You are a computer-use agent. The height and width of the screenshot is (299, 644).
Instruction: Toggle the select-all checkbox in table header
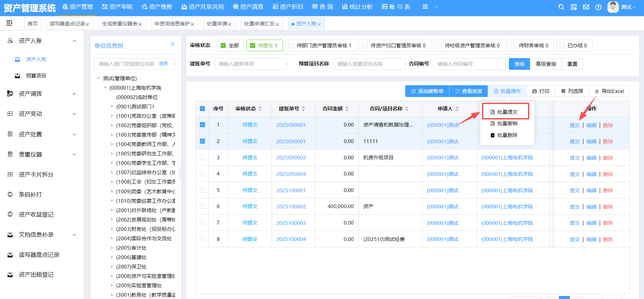(x=202, y=109)
